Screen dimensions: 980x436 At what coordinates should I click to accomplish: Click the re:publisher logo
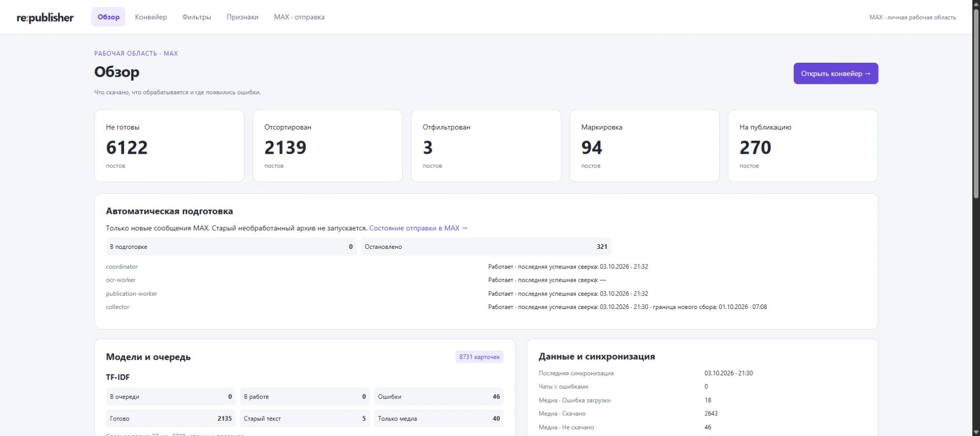[45, 17]
